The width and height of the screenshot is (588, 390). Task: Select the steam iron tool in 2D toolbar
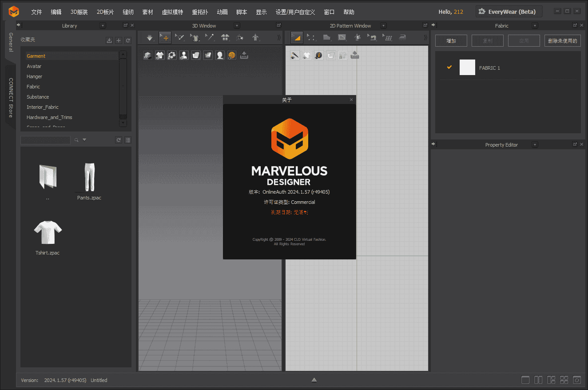click(402, 38)
